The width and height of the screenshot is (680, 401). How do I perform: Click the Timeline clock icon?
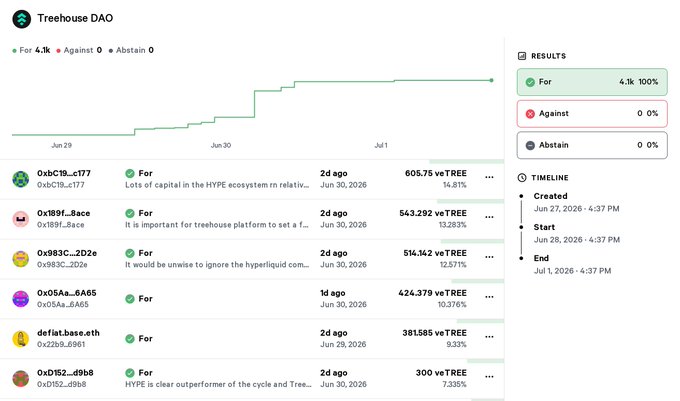click(522, 178)
